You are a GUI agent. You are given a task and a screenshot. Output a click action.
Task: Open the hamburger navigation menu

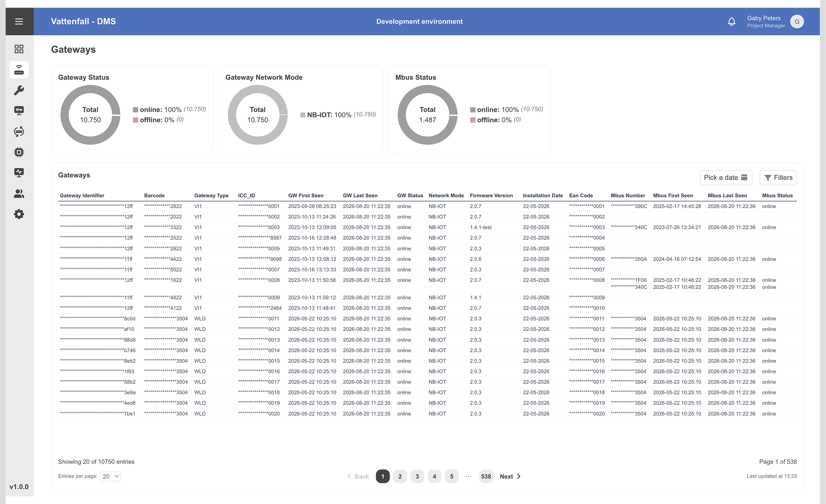pos(19,22)
